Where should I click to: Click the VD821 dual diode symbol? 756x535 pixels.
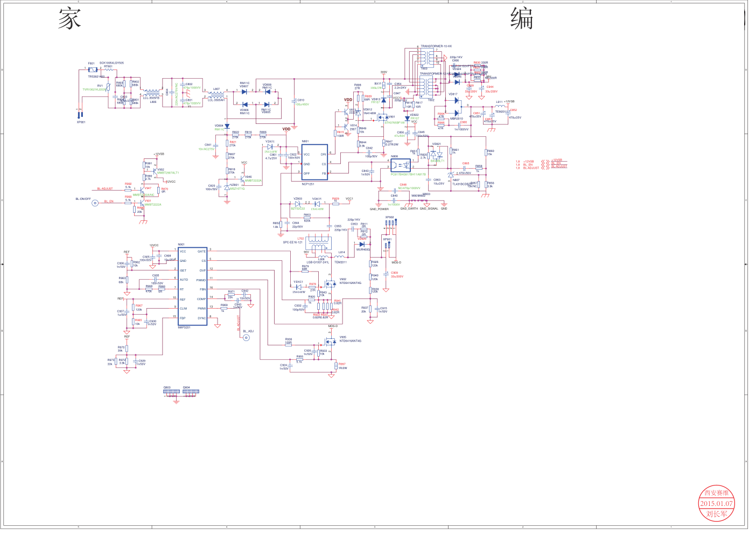pyautogui.click(x=437, y=154)
